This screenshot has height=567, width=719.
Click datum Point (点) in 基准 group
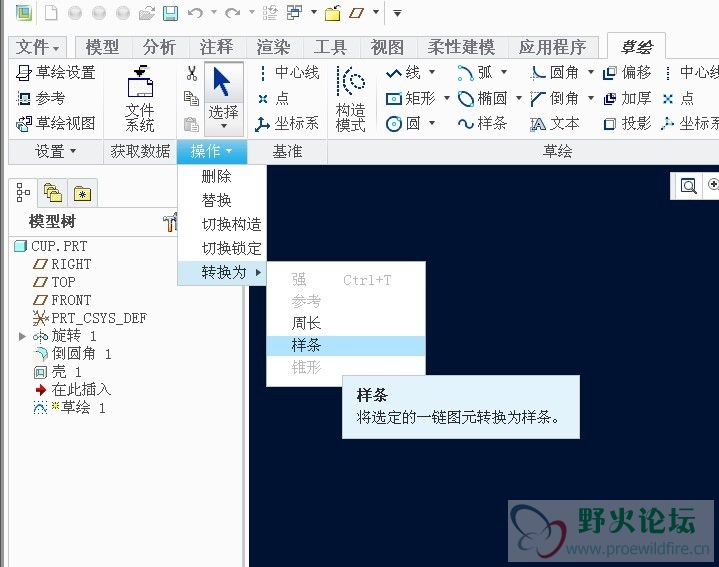pyautogui.click(x=273, y=98)
